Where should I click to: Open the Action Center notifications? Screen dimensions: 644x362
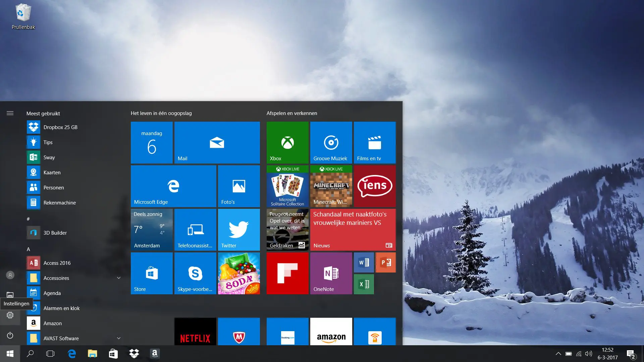pos(631,354)
